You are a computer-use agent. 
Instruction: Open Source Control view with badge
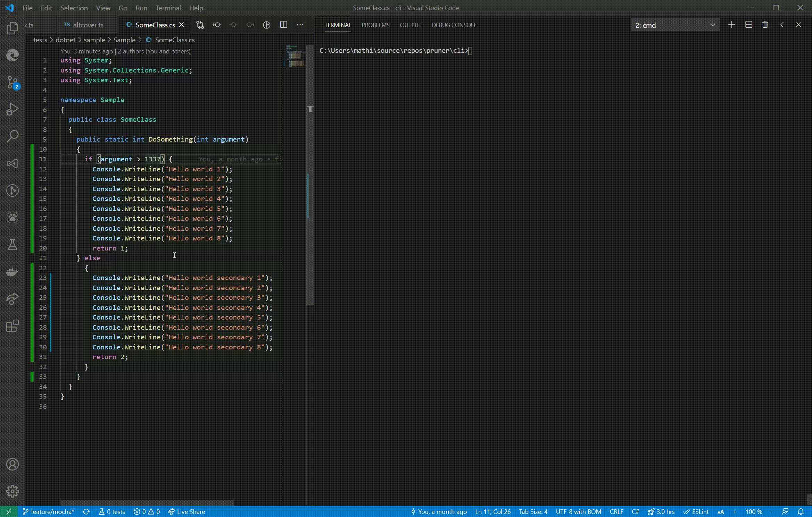click(x=13, y=83)
